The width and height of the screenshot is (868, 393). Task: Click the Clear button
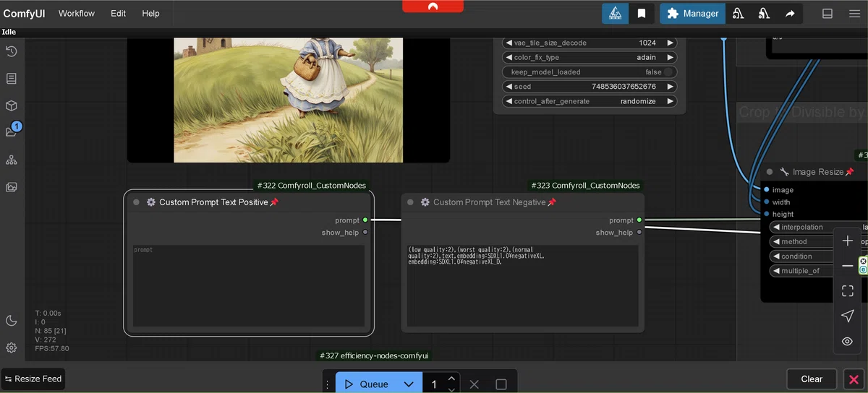(x=812, y=379)
